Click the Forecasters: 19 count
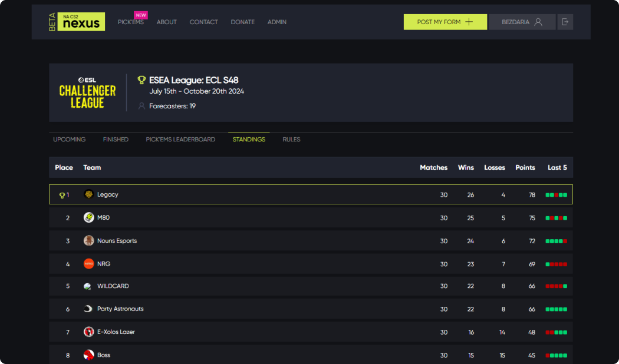This screenshot has height=364, width=619. click(x=173, y=106)
